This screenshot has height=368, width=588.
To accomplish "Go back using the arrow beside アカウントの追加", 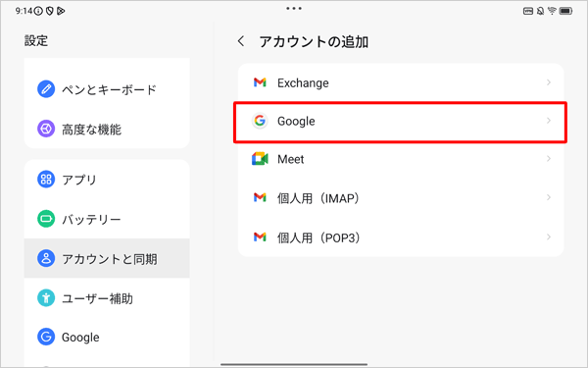I will (x=241, y=41).
